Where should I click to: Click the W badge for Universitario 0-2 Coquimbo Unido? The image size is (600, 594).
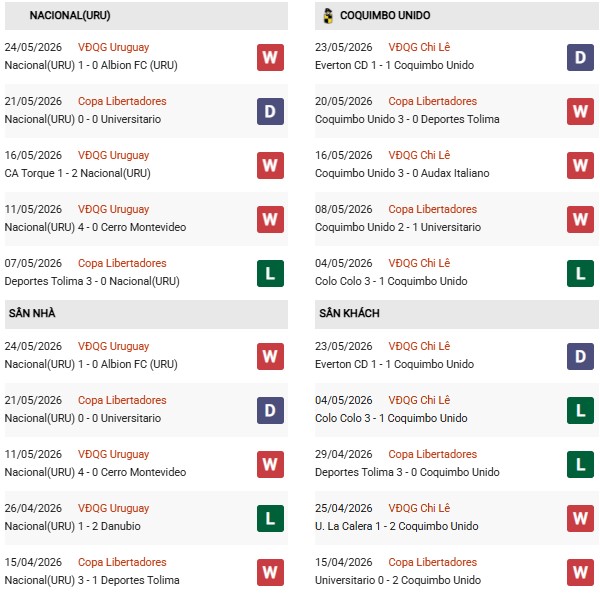click(580, 572)
